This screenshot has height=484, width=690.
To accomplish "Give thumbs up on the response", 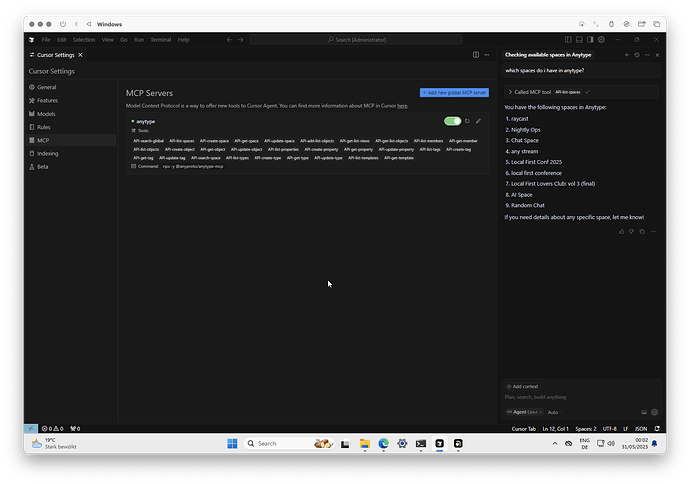I will point(621,231).
